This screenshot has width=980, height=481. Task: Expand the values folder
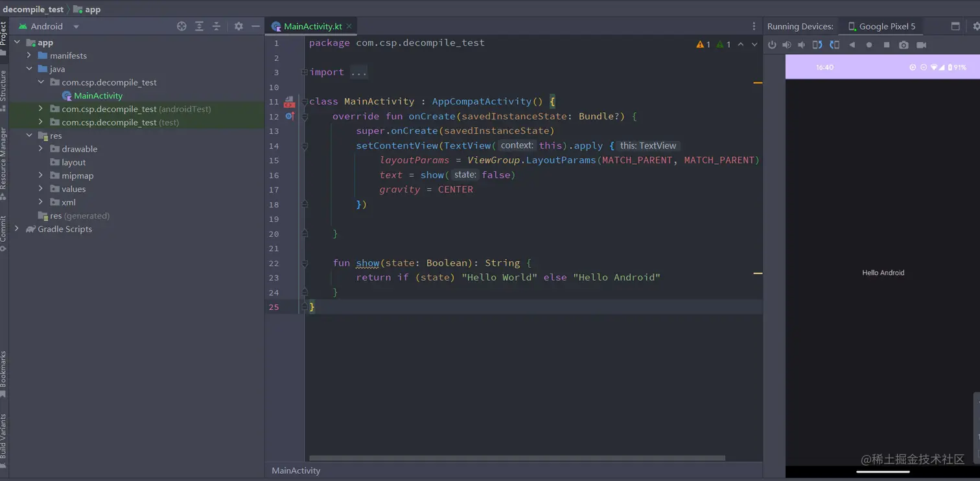pyautogui.click(x=41, y=189)
